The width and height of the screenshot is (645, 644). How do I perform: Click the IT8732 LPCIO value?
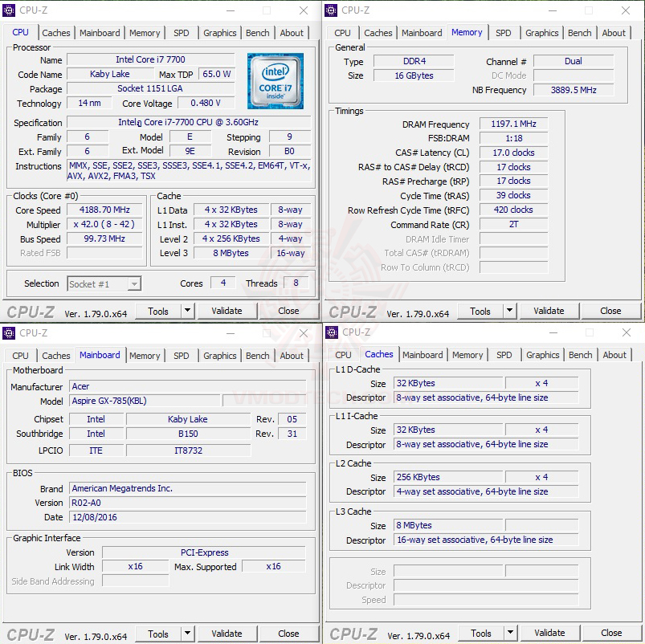[188, 450]
